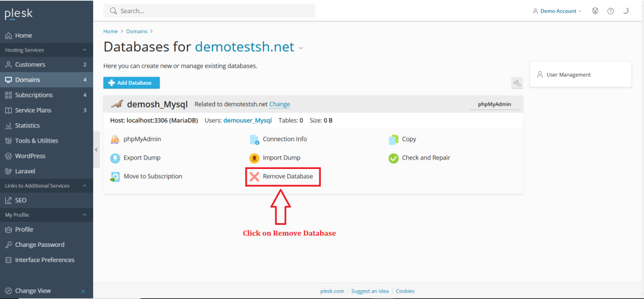
Task: Click the Copy link
Action: click(x=409, y=139)
